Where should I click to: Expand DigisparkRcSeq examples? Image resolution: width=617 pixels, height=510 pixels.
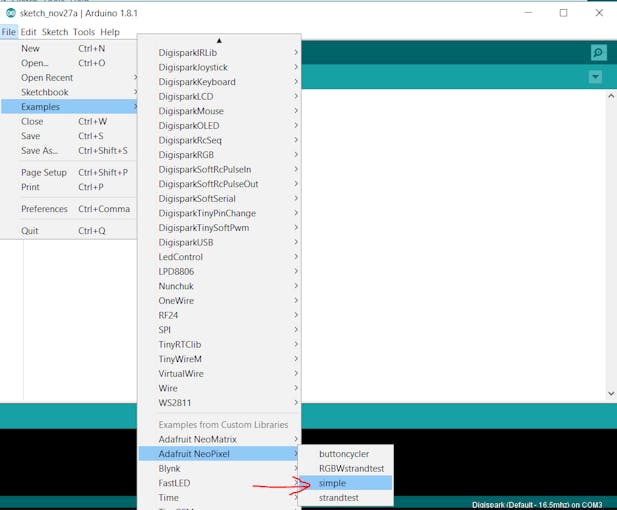coord(219,140)
